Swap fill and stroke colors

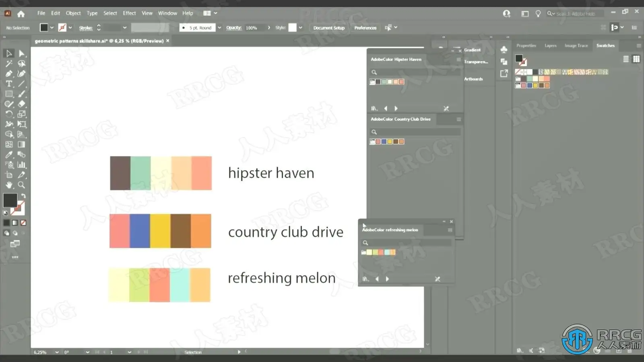23,196
